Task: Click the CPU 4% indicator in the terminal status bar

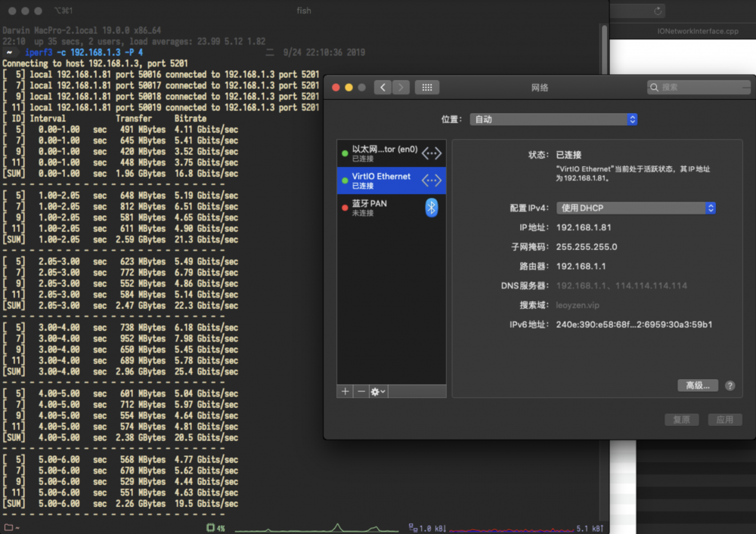Action: pos(215,528)
